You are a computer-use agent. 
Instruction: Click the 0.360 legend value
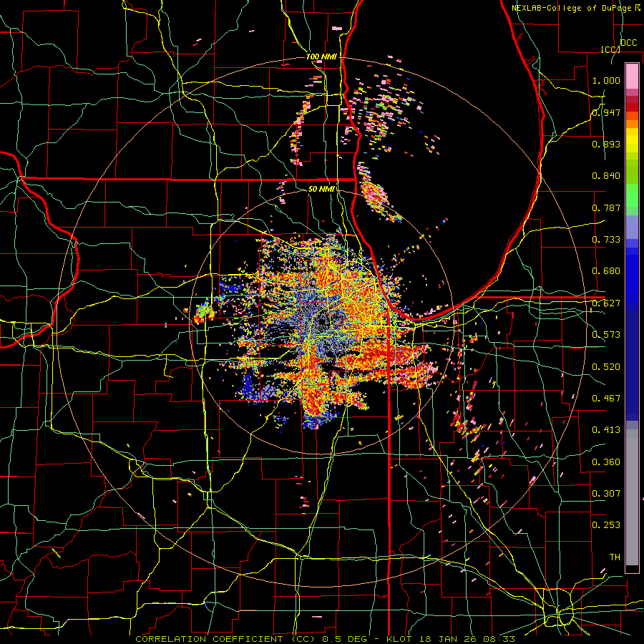pyautogui.click(x=606, y=462)
